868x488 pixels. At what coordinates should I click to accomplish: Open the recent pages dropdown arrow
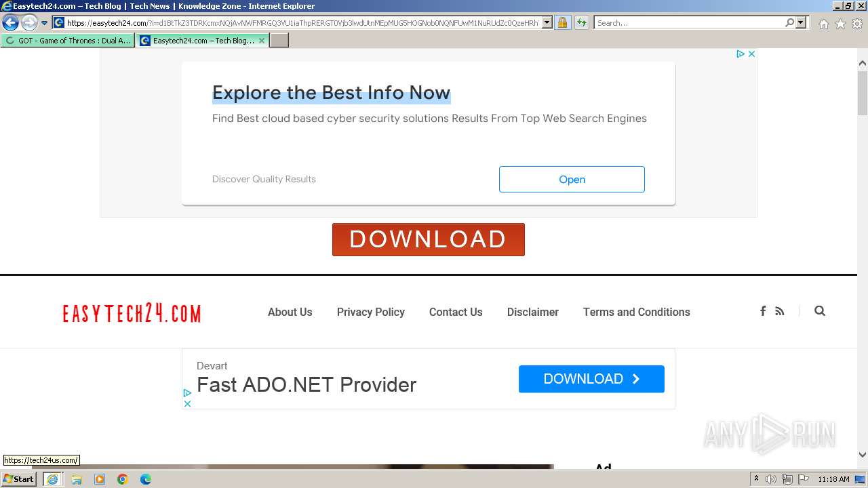point(45,23)
